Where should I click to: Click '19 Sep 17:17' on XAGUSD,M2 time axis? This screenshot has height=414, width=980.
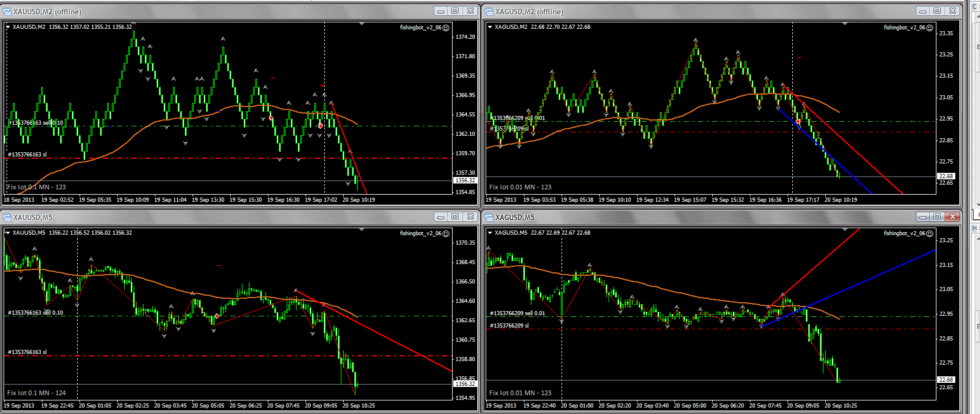click(803, 200)
